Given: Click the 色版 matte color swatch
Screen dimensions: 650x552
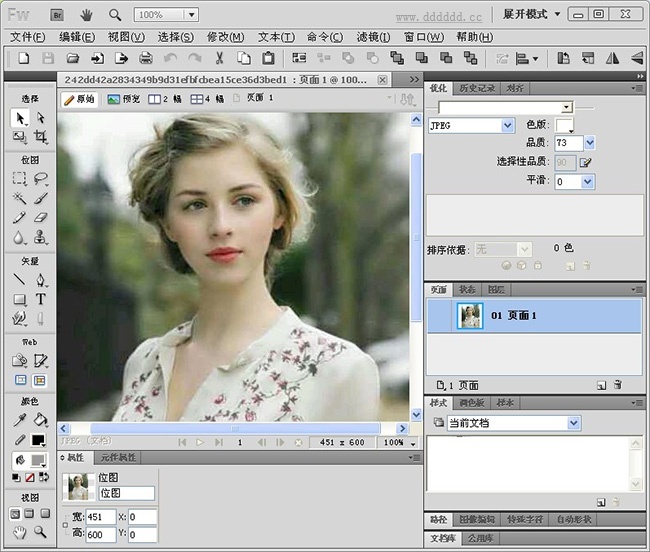Looking at the screenshot, I should pyautogui.click(x=564, y=125).
